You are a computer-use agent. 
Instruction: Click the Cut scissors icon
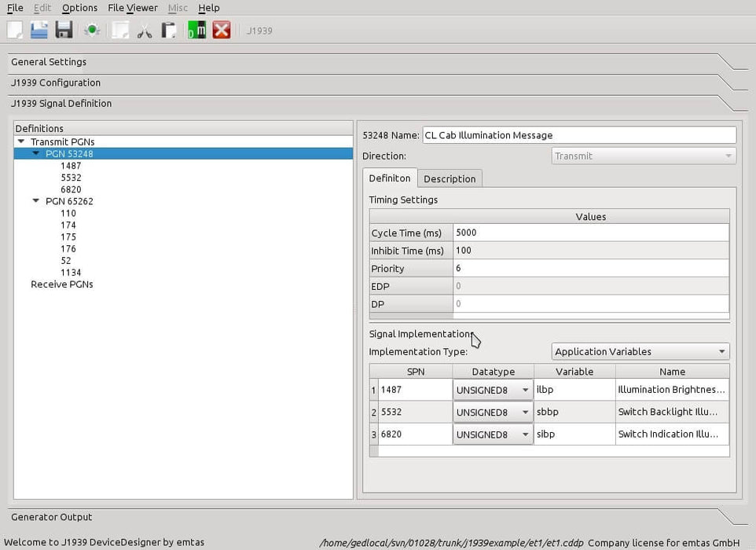coord(145,31)
